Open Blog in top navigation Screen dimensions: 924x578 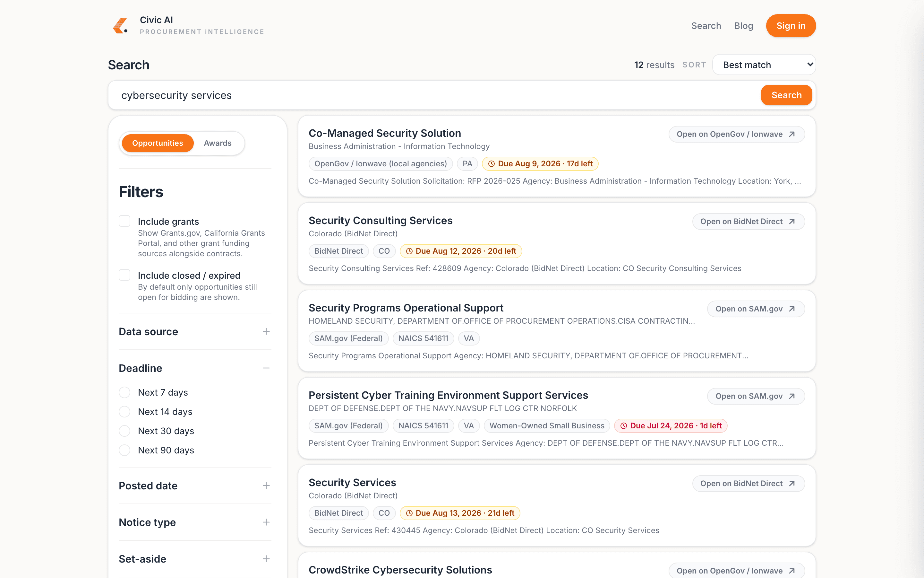pyautogui.click(x=743, y=26)
